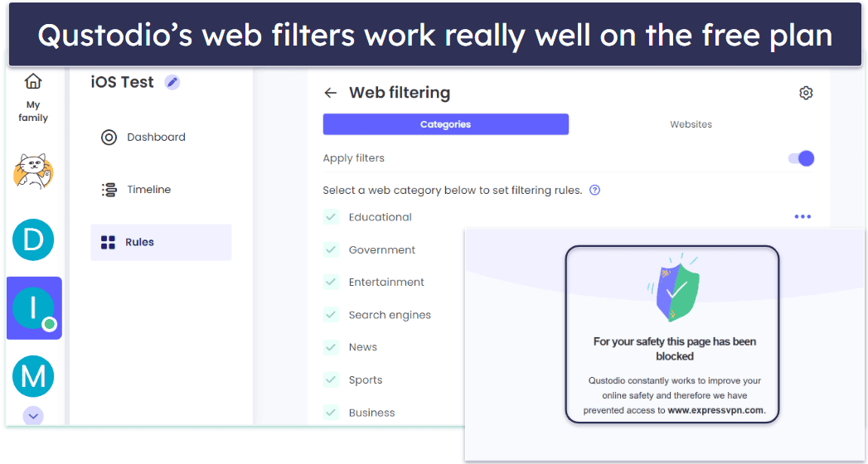Open web filtering settings gear

806,93
